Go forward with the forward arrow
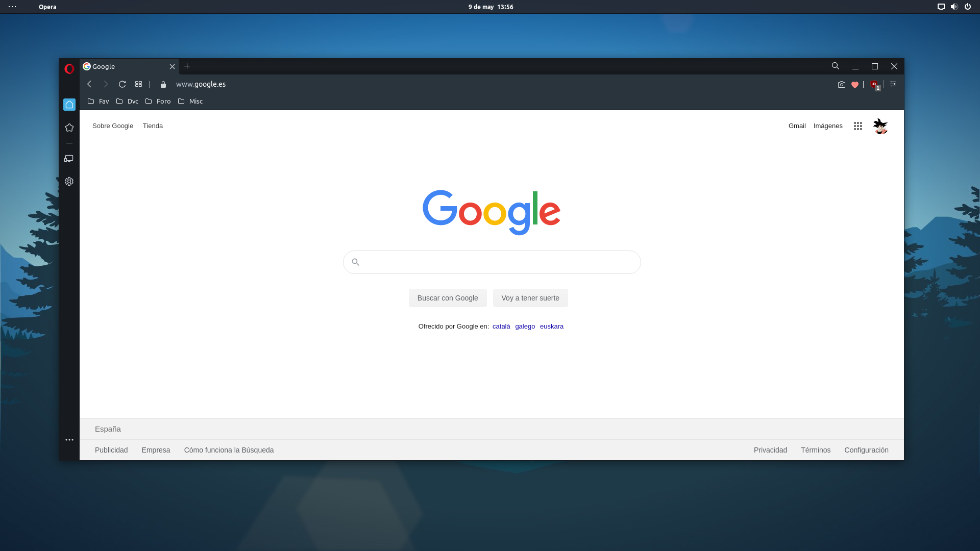The image size is (980, 551). click(x=106, y=84)
